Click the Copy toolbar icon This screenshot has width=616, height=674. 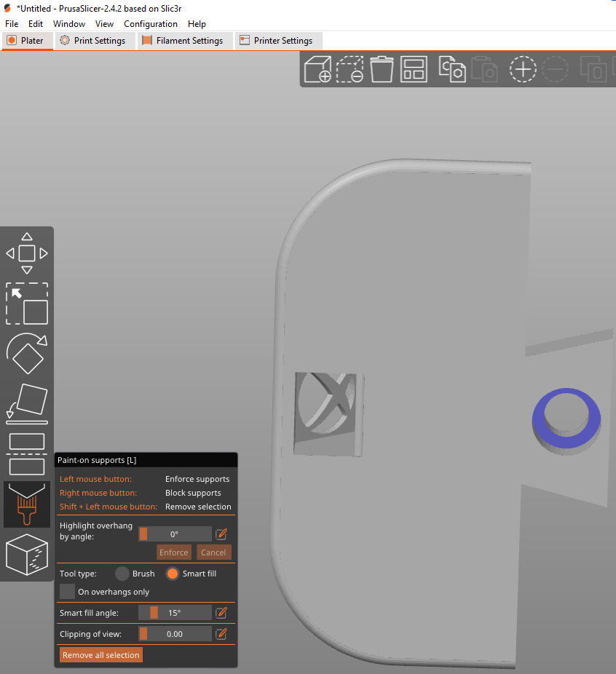[452, 68]
